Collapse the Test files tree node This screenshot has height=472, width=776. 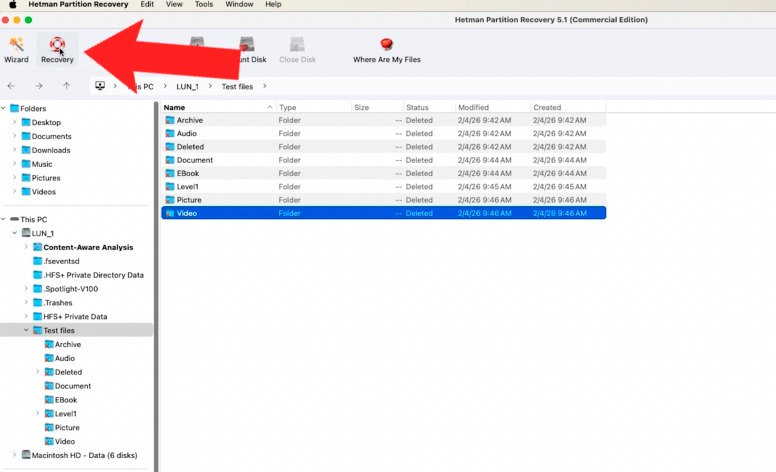coord(26,330)
